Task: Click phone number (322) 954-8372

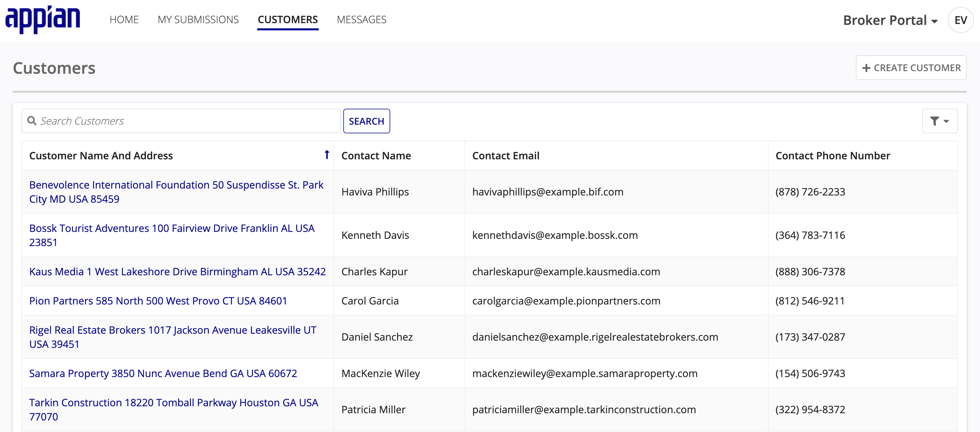Action: [x=810, y=409]
